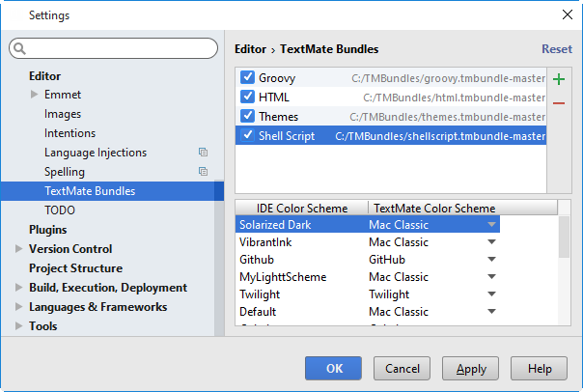Select TODO in the settings tree
This screenshot has width=583, height=392.
59,210
